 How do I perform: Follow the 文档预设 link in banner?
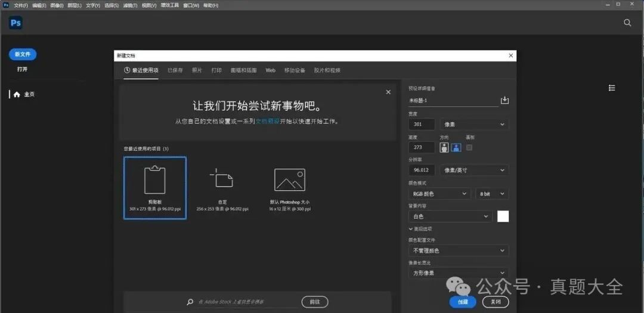click(x=268, y=122)
